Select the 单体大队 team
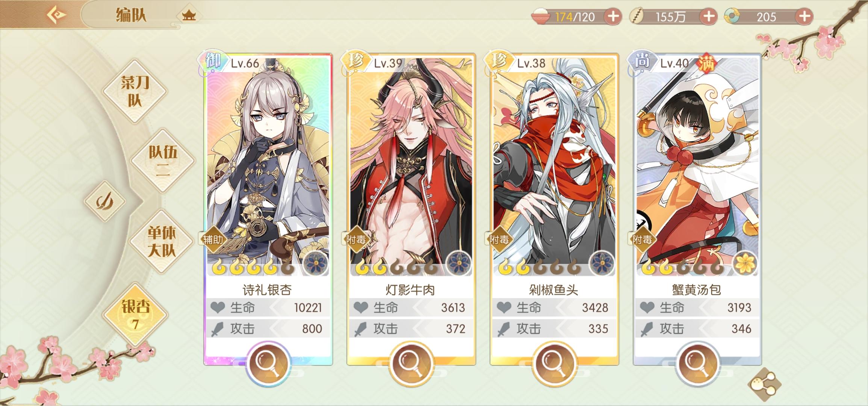This screenshot has width=868, height=406. [162, 241]
